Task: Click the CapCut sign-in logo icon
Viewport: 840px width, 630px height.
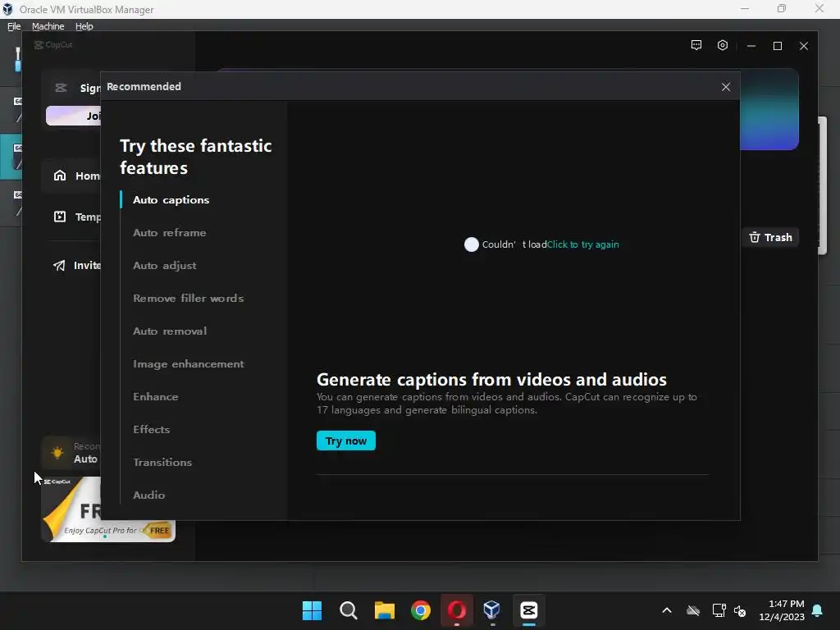Action: [61, 88]
